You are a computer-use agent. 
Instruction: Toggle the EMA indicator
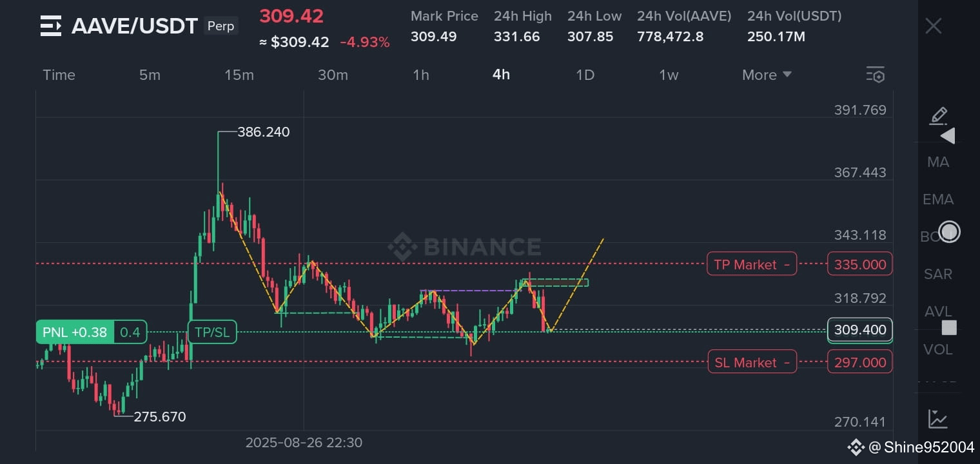(x=938, y=200)
